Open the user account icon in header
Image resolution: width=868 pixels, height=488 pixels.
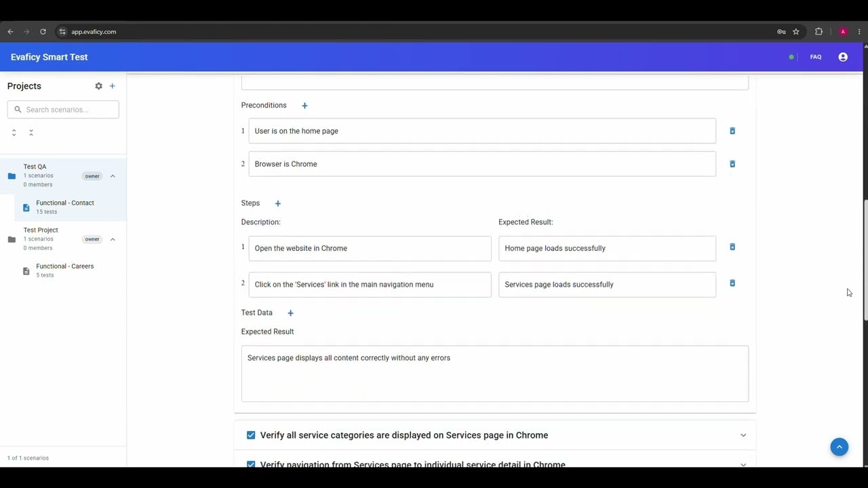tap(843, 57)
